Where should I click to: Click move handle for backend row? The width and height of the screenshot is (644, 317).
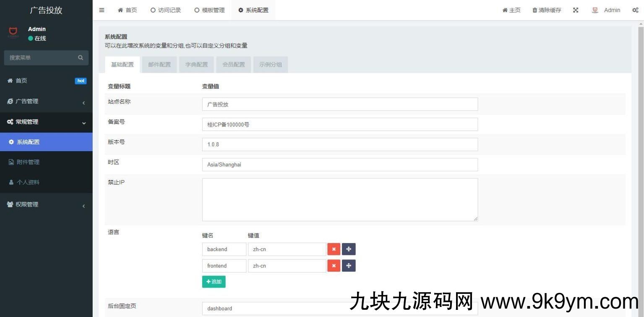(349, 249)
